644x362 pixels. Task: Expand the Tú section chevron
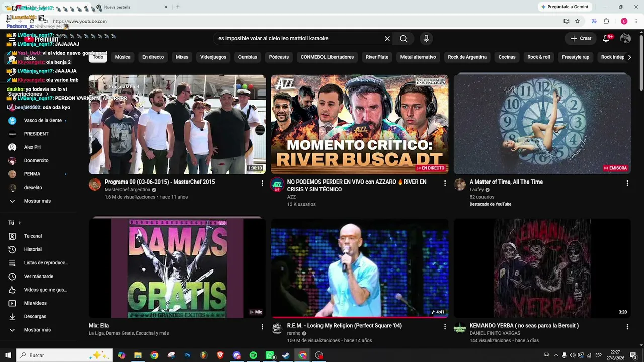pyautogui.click(x=20, y=223)
